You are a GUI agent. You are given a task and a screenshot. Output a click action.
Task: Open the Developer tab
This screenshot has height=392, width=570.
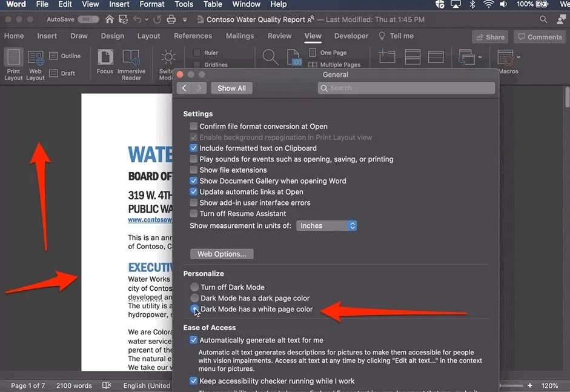(x=351, y=36)
